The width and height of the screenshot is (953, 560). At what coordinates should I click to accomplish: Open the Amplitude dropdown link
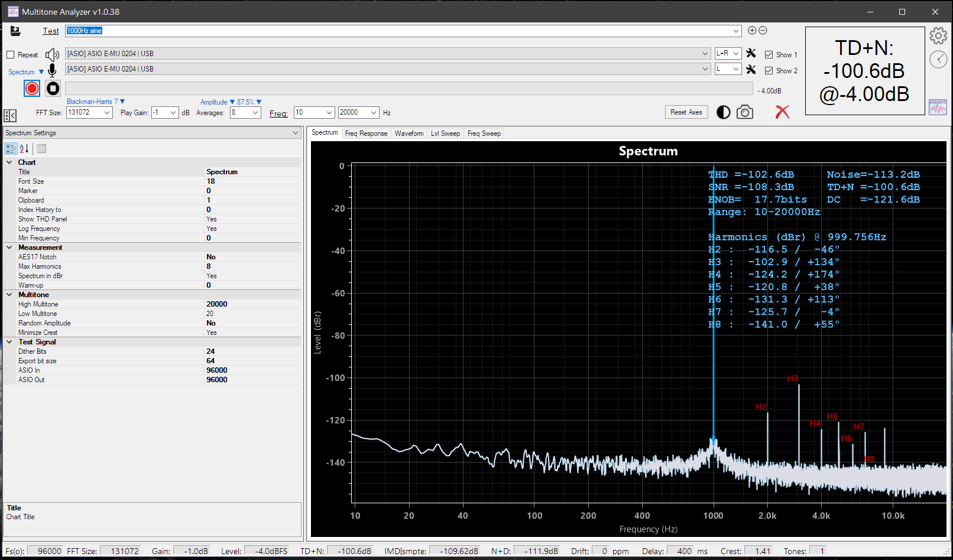tap(217, 102)
